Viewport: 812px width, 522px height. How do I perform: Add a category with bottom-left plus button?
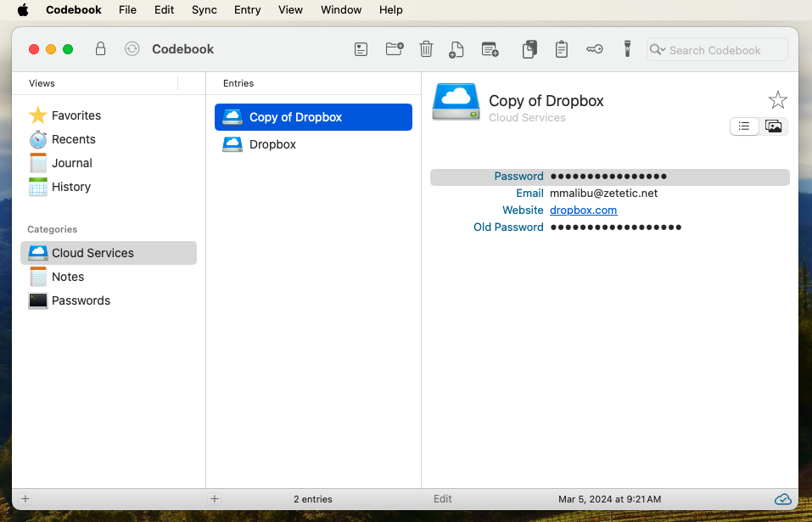25,499
